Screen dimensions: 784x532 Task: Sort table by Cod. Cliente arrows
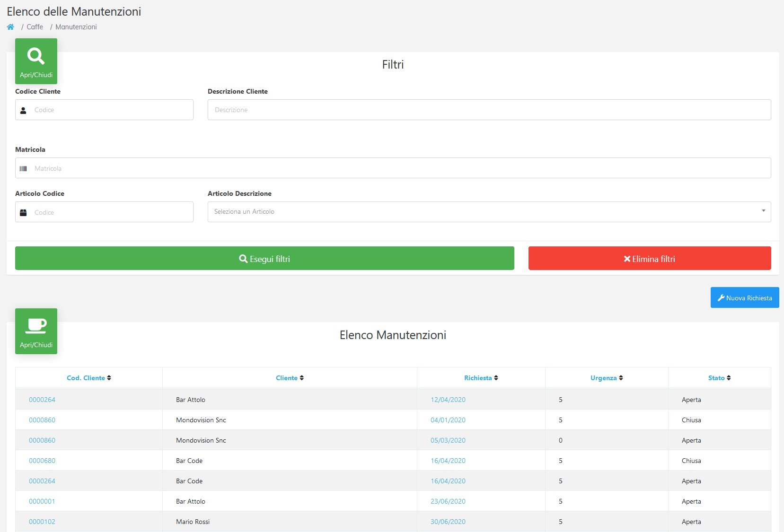[109, 378]
